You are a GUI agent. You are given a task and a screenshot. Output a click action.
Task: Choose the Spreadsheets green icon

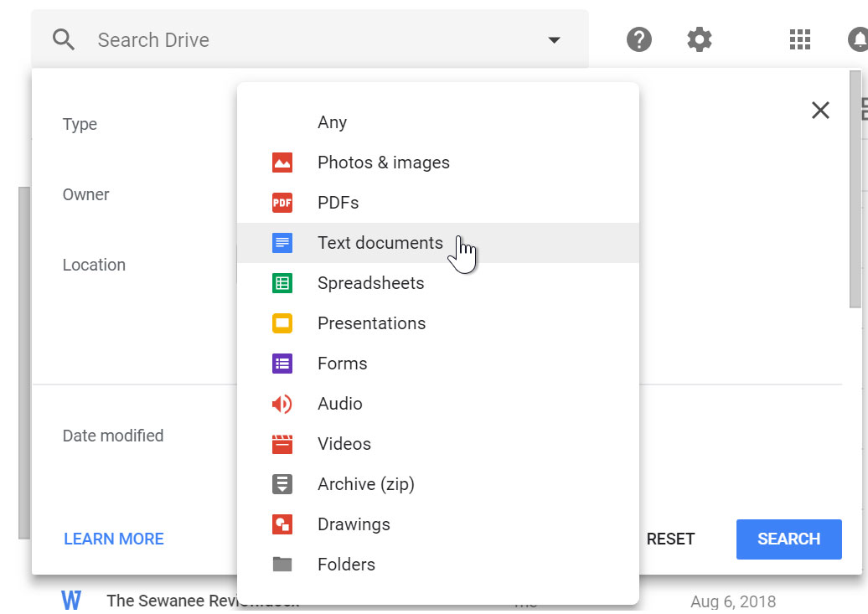pyautogui.click(x=284, y=282)
